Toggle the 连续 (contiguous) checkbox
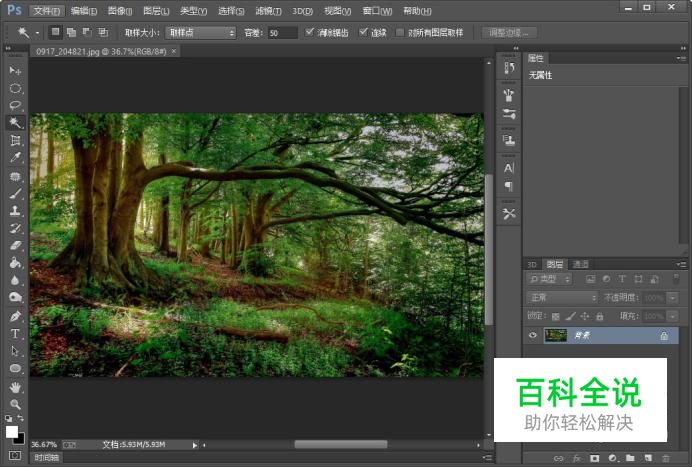This screenshot has width=692, height=467. pyautogui.click(x=363, y=32)
